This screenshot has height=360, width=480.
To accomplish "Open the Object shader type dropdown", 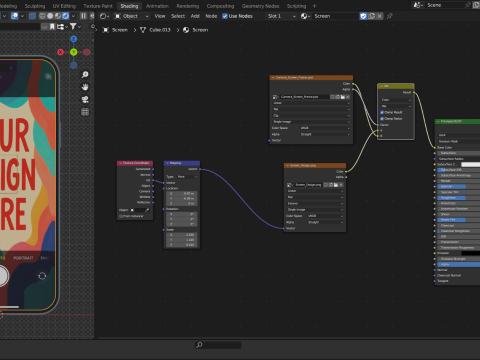I will (x=131, y=16).
